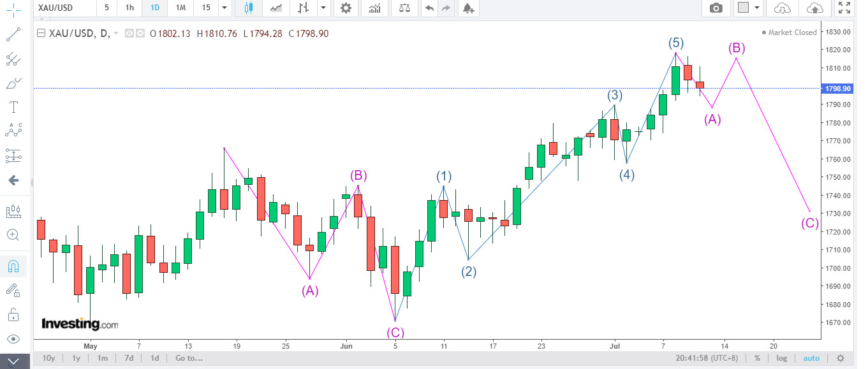Toggle magnet mode snapping
Screen dimensions: 868x369
[14, 266]
